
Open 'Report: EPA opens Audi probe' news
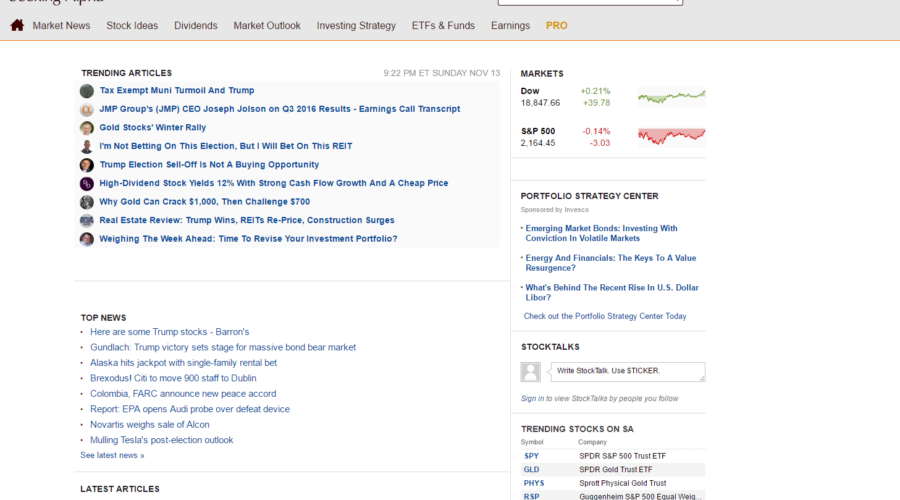189,409
